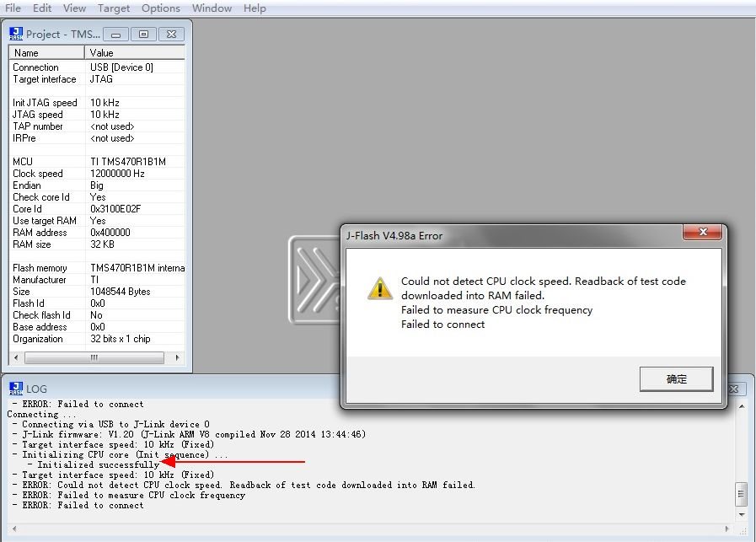Select the Flash Id row
Screen dimensions: 756x542
coord(96,303)
